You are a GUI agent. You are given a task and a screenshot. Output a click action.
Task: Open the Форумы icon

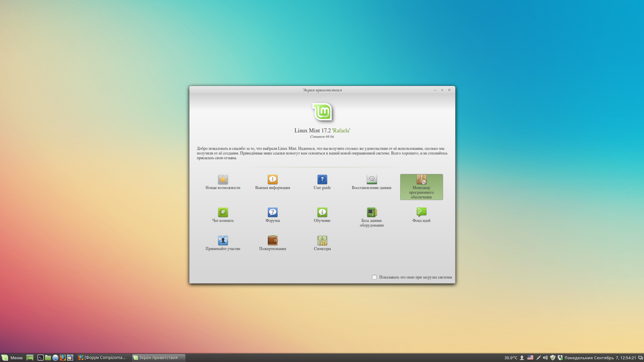click(x=272, y=212)
